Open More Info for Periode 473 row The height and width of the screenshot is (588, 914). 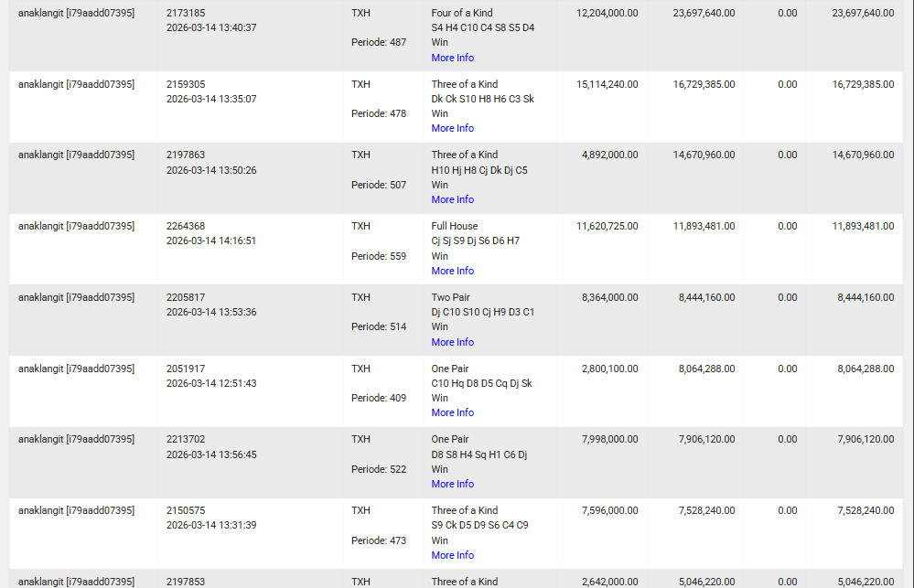(452, 555)
